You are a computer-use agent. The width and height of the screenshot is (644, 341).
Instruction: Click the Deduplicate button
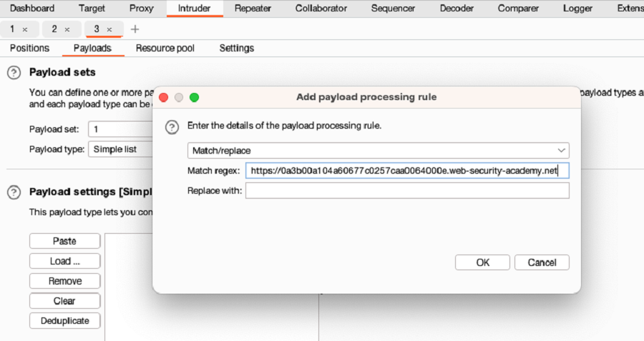[x=65, y=321]
